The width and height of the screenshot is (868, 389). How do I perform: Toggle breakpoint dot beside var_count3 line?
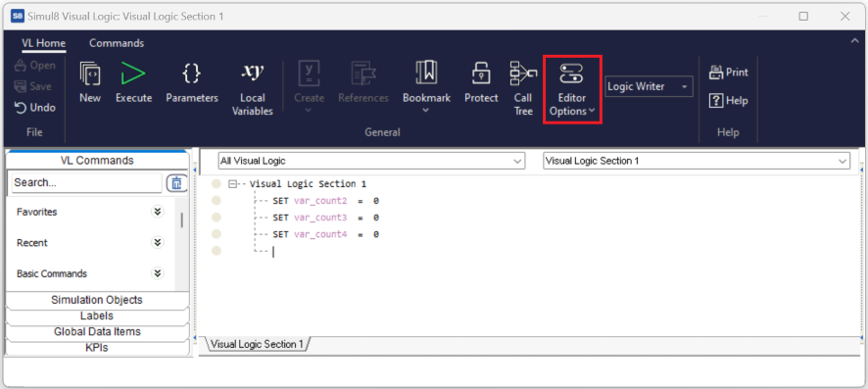click(x=217, y=218)
